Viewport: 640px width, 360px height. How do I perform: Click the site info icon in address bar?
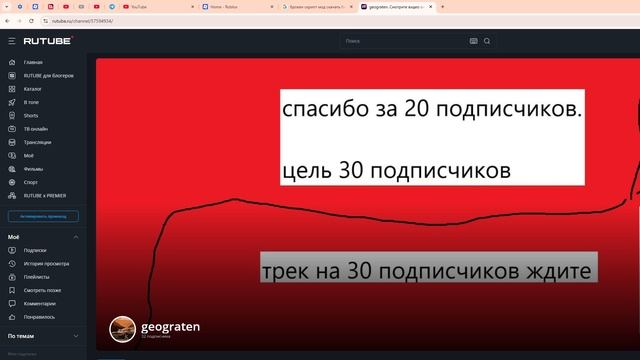pyautogui.click(x=45, y=21)
